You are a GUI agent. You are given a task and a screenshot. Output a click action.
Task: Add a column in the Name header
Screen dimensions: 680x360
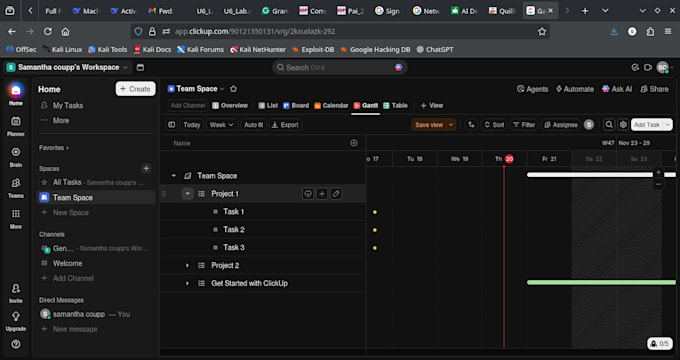pos(354,143)
